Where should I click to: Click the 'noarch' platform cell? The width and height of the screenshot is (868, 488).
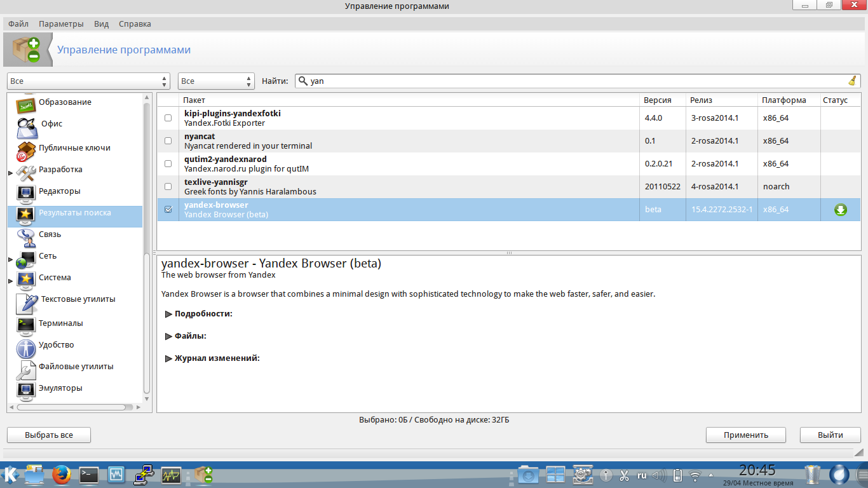tap(789, 187)
